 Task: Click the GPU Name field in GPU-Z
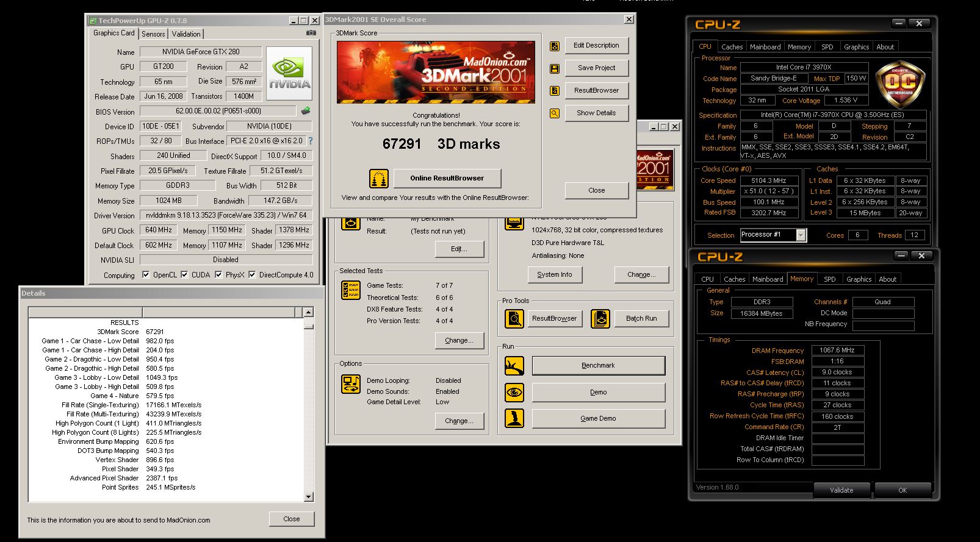pos(200,52)
